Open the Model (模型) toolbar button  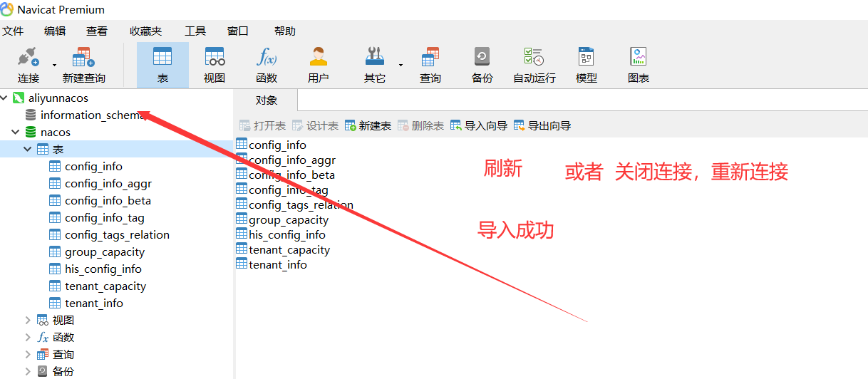click(x=587, y=65)
